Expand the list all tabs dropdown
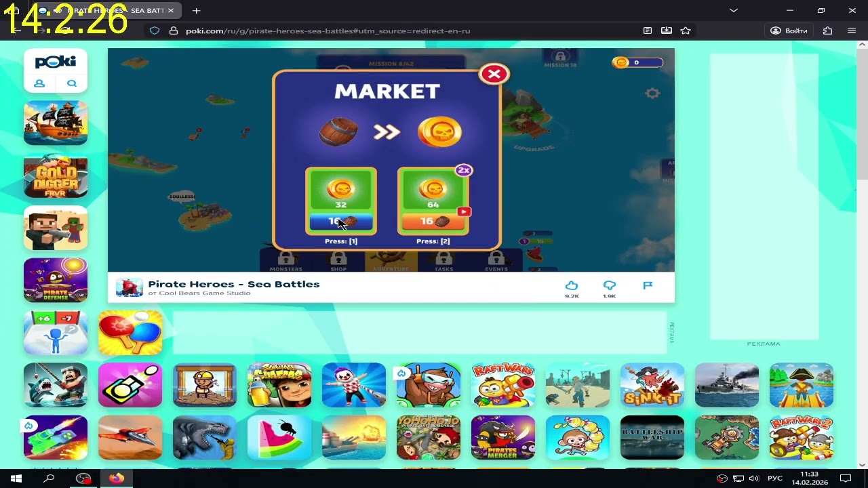This screenshot has width=868, height=488. click(x=733, y=11)
